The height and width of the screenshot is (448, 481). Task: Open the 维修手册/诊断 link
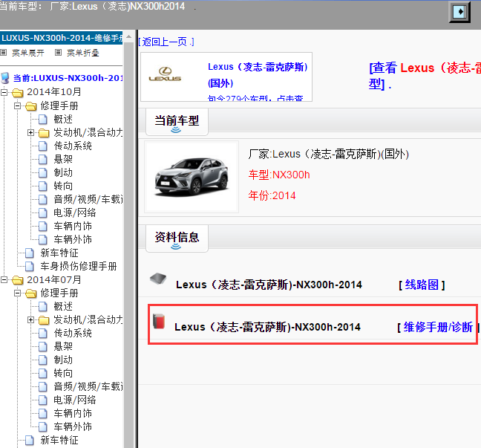438,328
